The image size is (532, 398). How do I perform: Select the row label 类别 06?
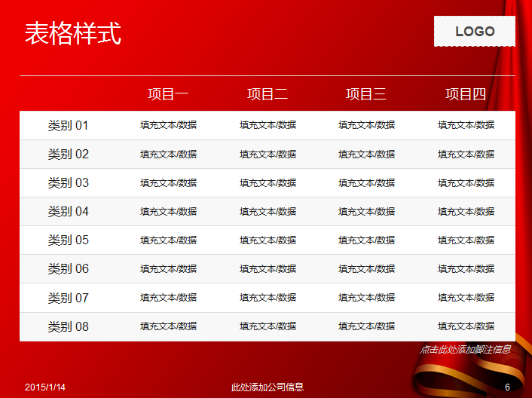[69, 269]
